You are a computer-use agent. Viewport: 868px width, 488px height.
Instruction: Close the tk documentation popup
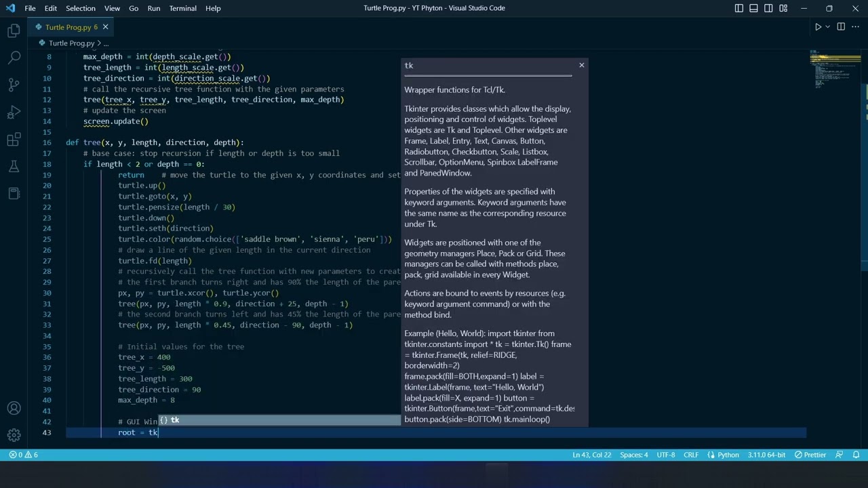coord(581,65)
